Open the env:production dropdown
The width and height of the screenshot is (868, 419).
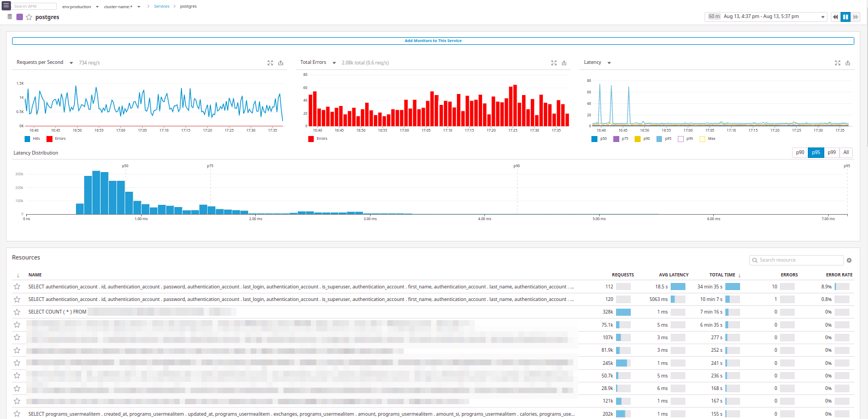coord(80,7)
